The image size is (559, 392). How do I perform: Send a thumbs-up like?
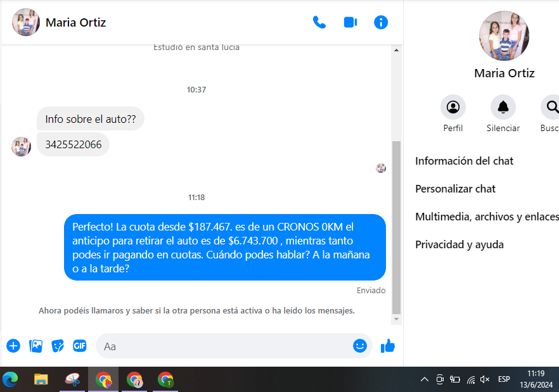[x=387, y=346]
